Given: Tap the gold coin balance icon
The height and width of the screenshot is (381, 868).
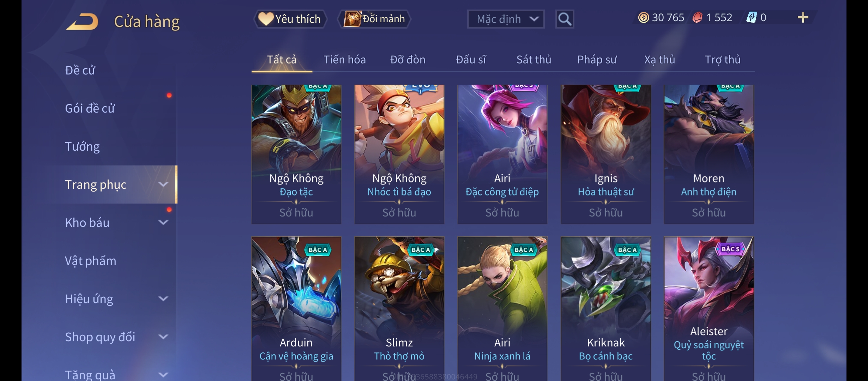Looking at the screenshot, I should (x=644, y=18).
